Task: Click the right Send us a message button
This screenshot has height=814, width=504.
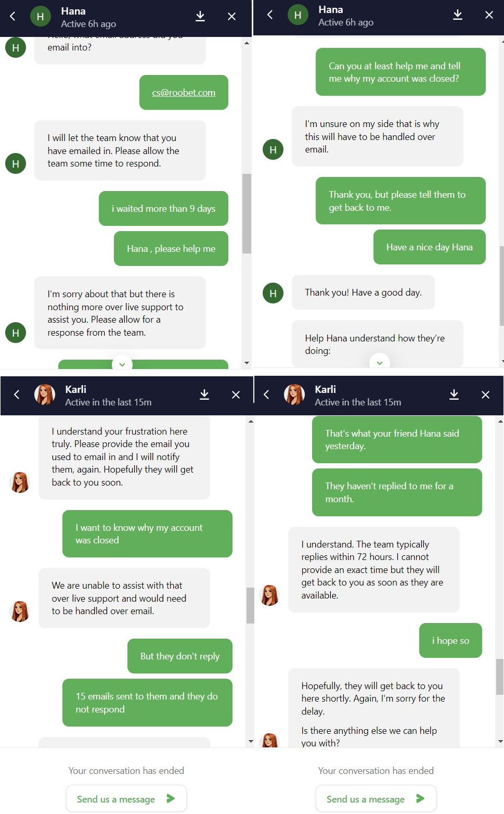Action: (376, 798)
